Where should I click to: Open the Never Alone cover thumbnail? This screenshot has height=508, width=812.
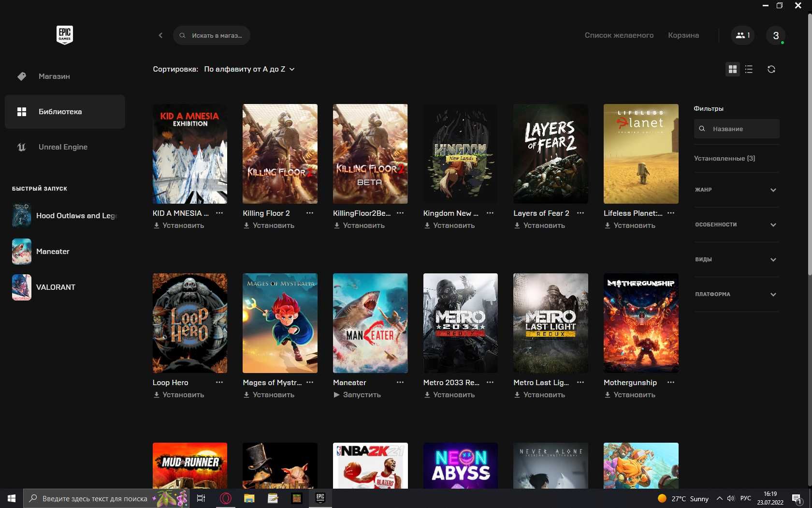pos(551,465)
